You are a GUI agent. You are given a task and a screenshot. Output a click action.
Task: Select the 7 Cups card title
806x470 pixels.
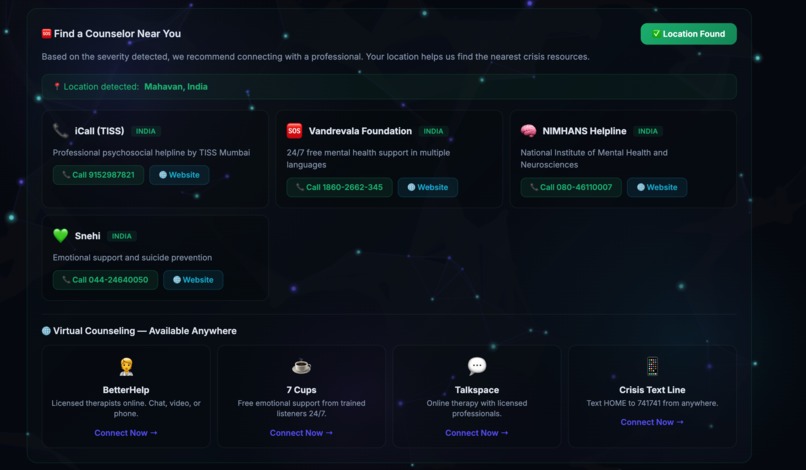pyautogui.click(x=301, y=390)
